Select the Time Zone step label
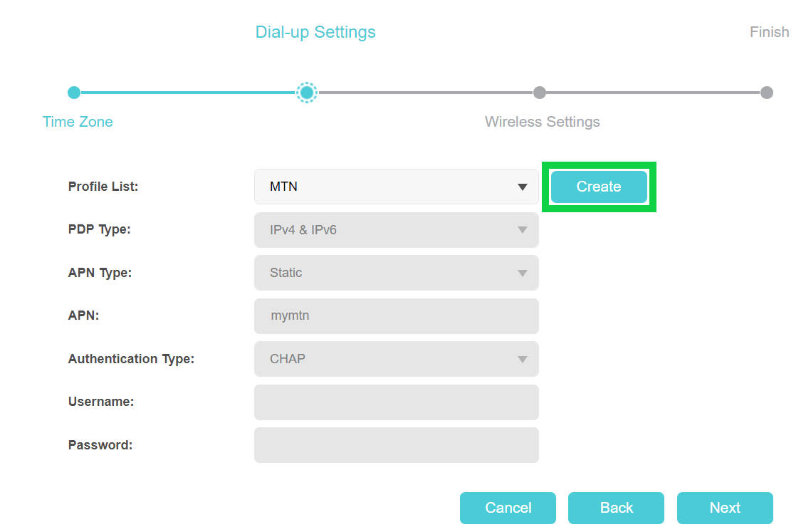 [78, 122]
